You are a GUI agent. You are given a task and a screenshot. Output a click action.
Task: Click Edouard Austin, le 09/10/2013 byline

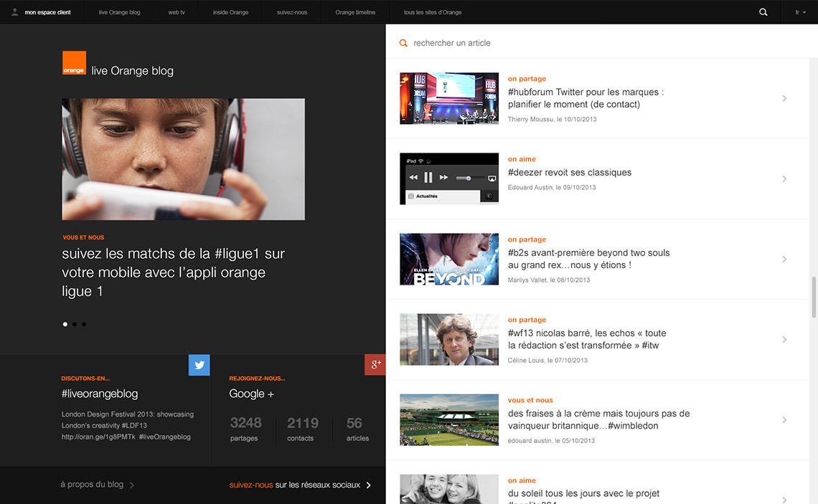click(551, 188)
